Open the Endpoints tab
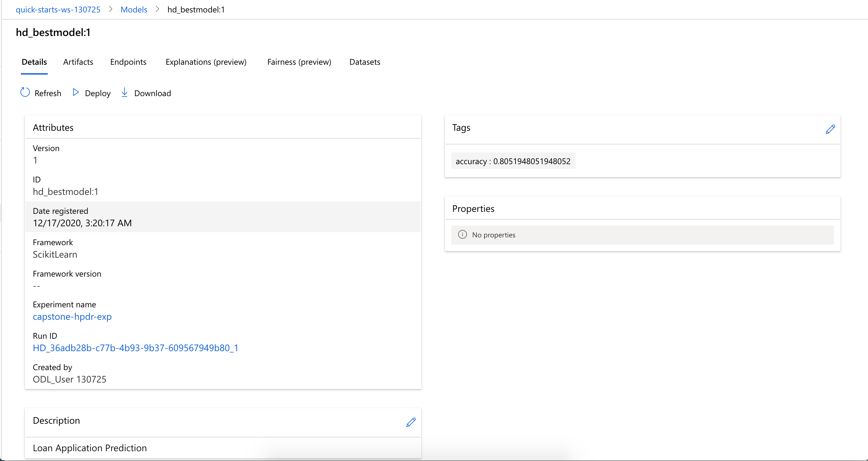Image resolution: width=868 pixels, height=461 pixels. [x=128, y=62]
